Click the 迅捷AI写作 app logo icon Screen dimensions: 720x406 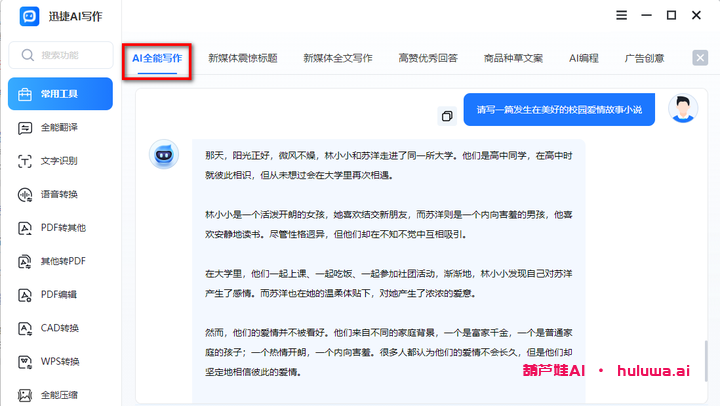[x=29, y=17]
